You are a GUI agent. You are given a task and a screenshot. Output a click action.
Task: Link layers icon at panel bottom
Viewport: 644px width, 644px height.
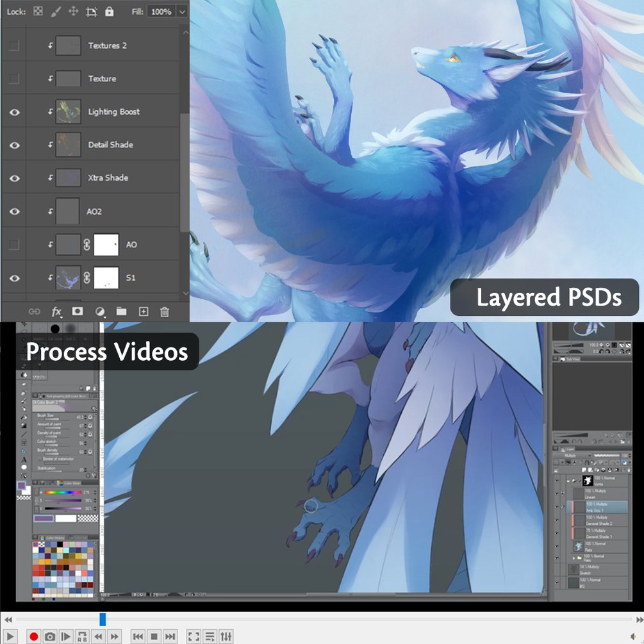pos(34,311)
